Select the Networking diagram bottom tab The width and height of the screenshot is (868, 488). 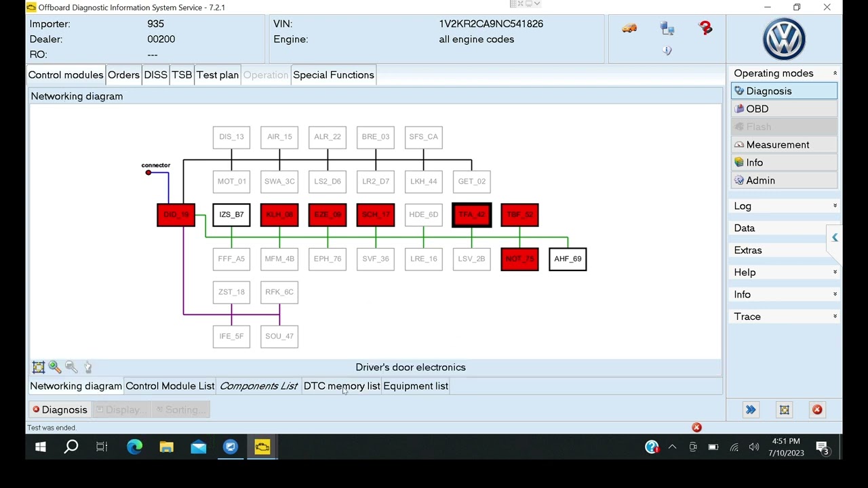tap(76, 386)
